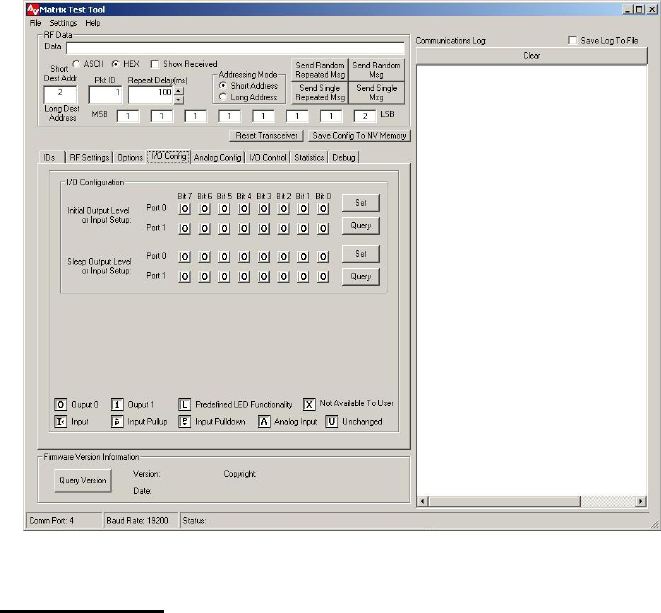Click Query for Sleep Output Level

[x=361, y=277]
